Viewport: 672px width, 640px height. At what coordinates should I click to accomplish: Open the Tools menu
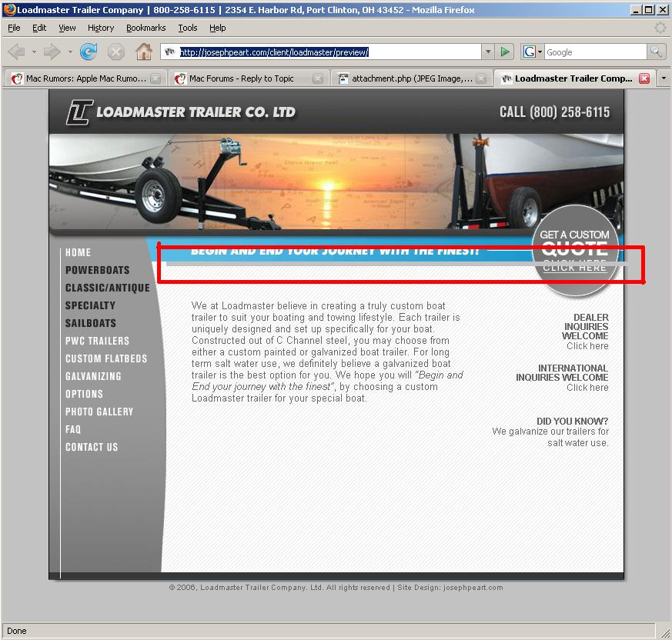[188, 28]
